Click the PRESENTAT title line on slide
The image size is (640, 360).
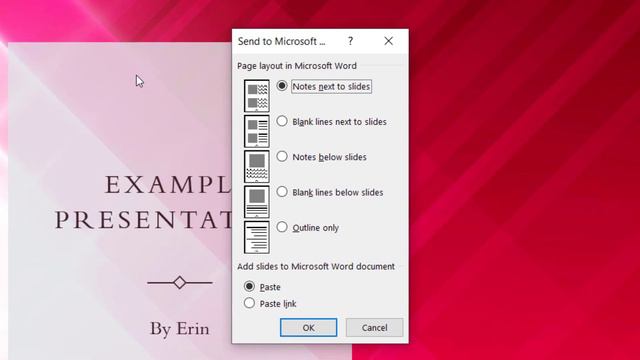click(x=143, y=220)
